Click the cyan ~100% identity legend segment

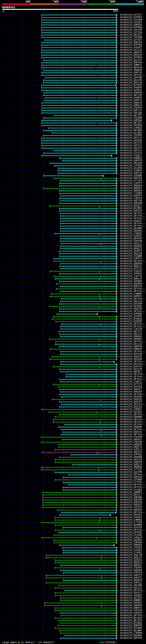click(x=130, y=4)
